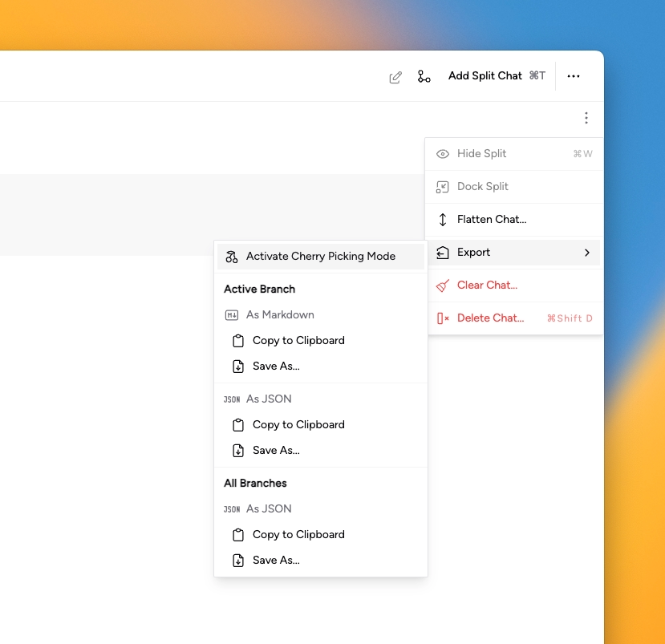
Task: Click the split chat icon beside Add Split Chat
Action: [424, 76]
